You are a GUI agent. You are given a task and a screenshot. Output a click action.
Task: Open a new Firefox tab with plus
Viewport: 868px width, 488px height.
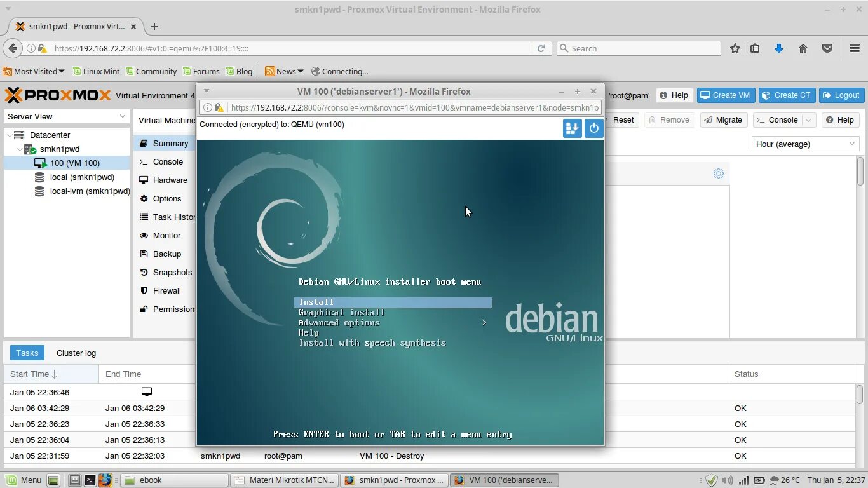coord(154,27)
